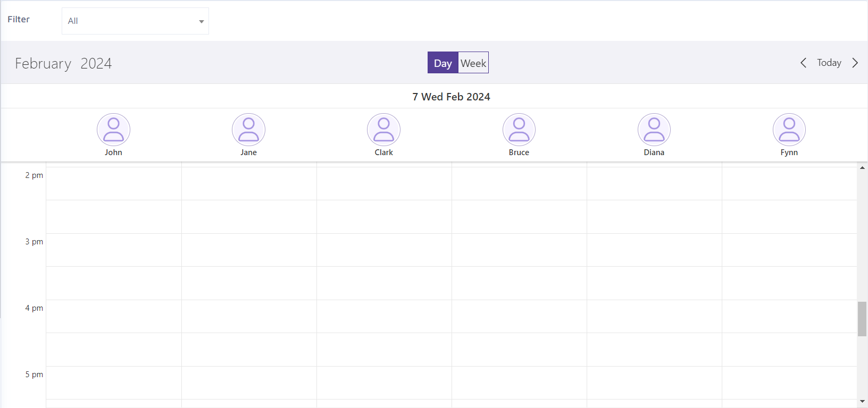
Task: Click Diana's avatar icon
Action: click(x=654, y=130)
